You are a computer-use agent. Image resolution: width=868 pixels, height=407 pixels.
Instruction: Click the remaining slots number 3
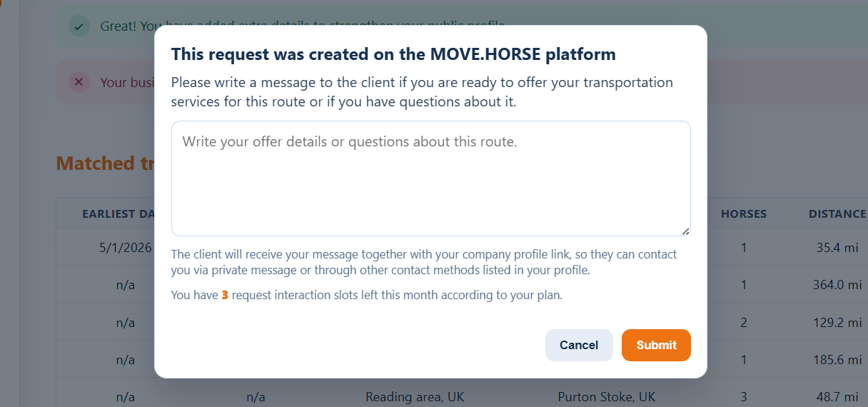[225, 294]
